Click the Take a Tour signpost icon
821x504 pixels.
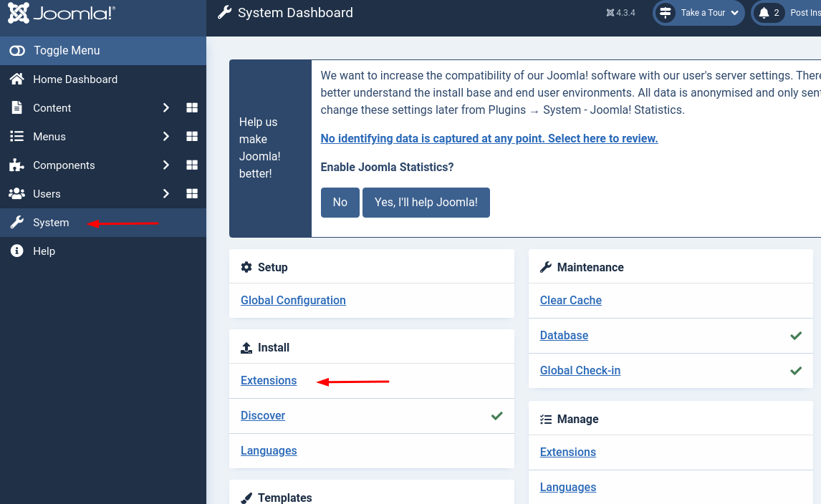coord(666,13)
